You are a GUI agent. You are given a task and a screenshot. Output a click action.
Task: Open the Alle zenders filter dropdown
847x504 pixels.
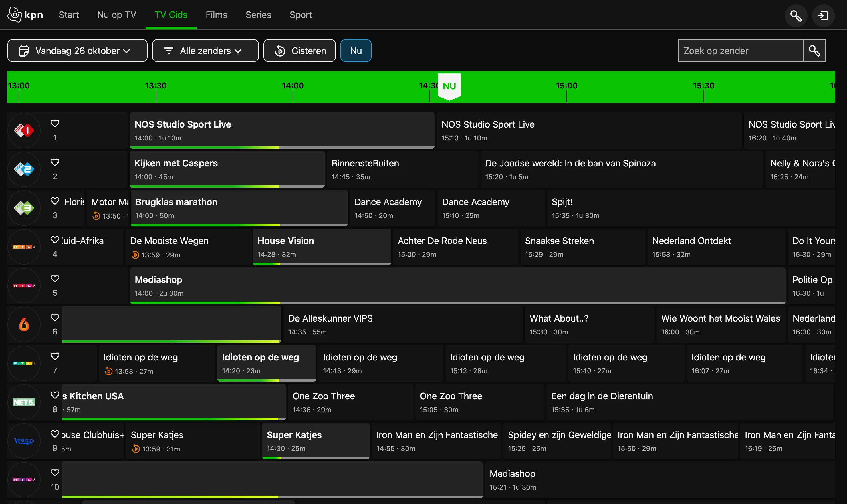point(205,51)
